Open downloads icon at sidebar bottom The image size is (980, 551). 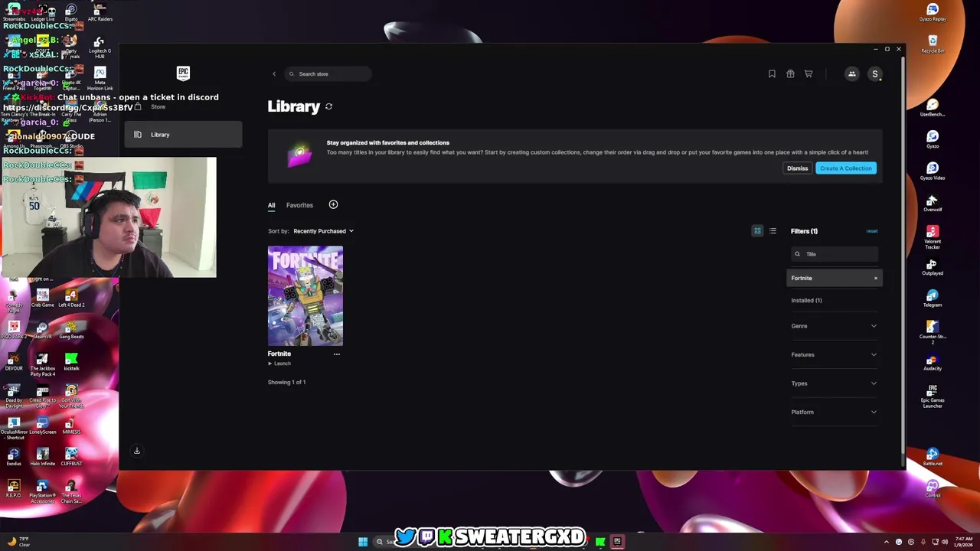point(137,451)
